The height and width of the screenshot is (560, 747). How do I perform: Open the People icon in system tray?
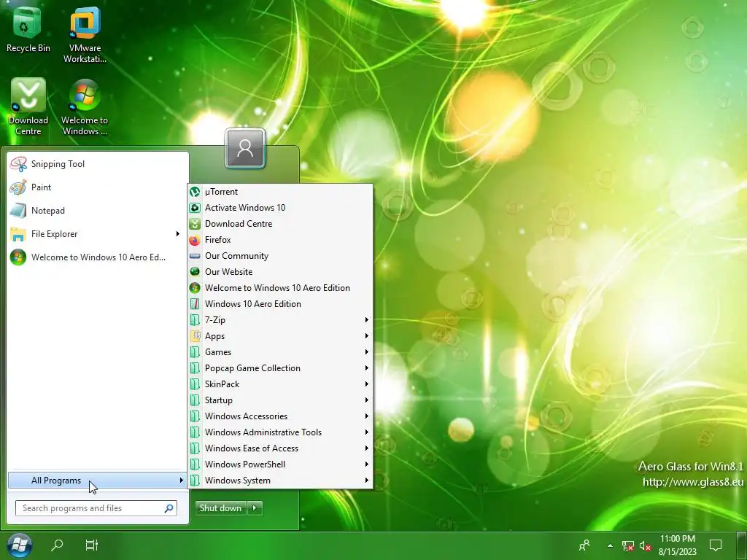tap(584, 545)
